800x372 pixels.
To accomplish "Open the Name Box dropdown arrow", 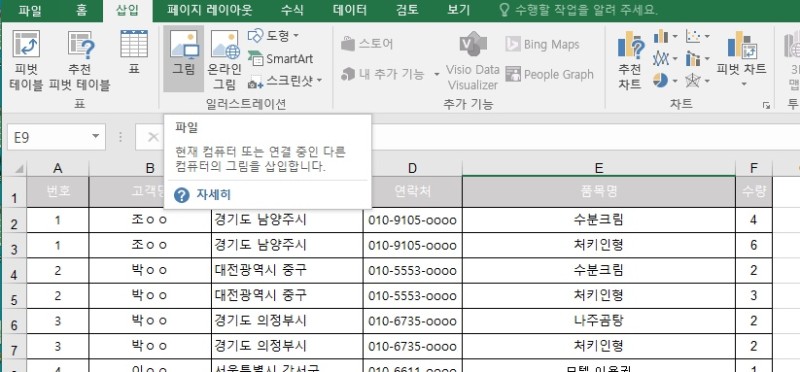I will point(95,137).
